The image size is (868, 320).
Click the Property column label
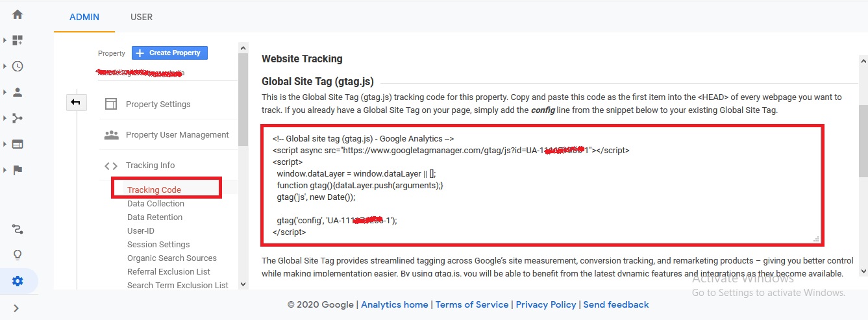112,53
